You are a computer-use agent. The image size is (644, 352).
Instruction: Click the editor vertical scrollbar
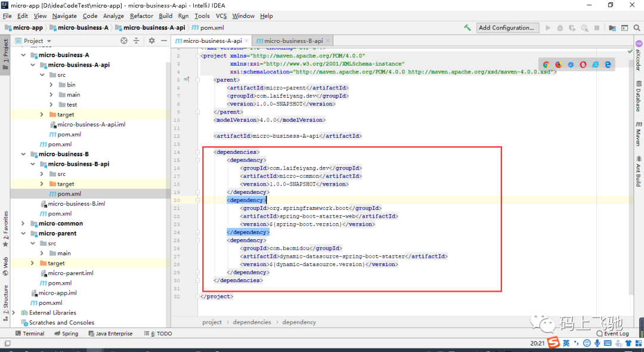tap(631, 172)
